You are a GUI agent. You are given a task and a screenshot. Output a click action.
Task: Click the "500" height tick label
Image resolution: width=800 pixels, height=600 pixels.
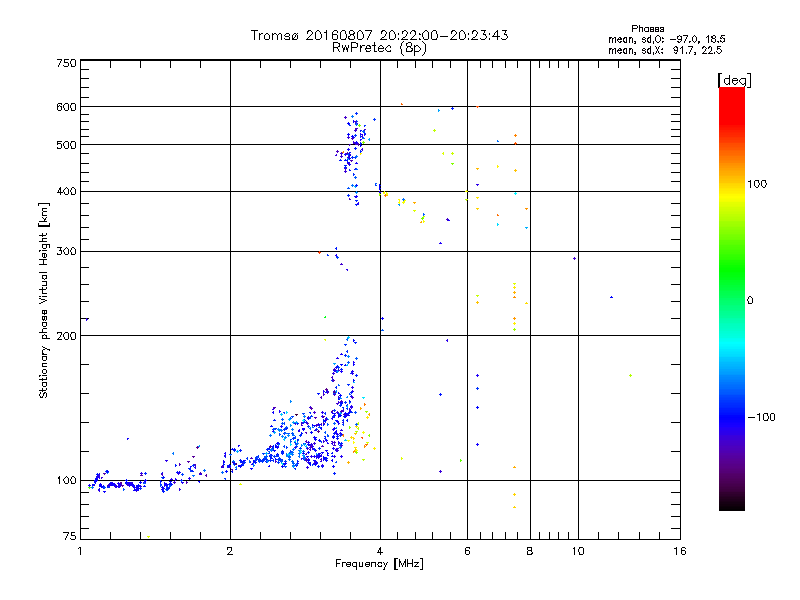tap(66, 145)
